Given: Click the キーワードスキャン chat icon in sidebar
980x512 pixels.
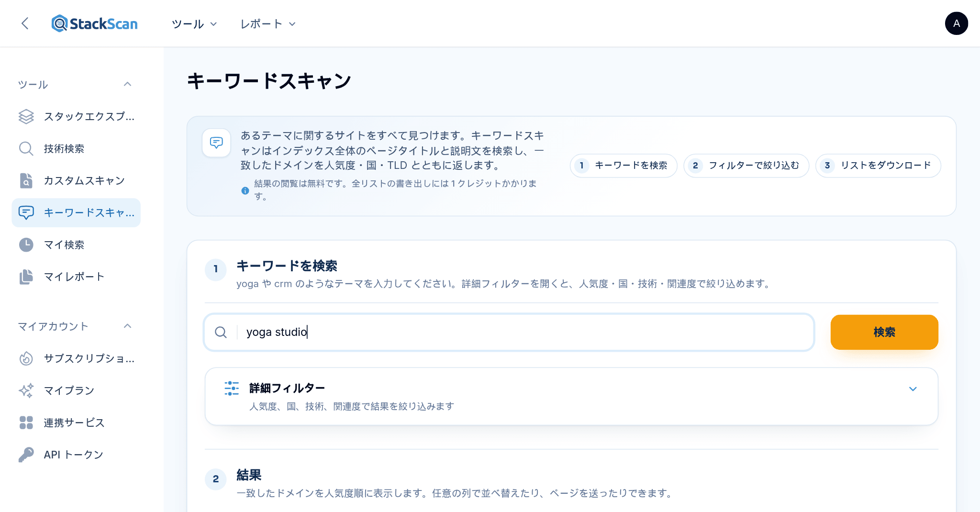Looking at the screenshot, I should click(x=26, y=212).
